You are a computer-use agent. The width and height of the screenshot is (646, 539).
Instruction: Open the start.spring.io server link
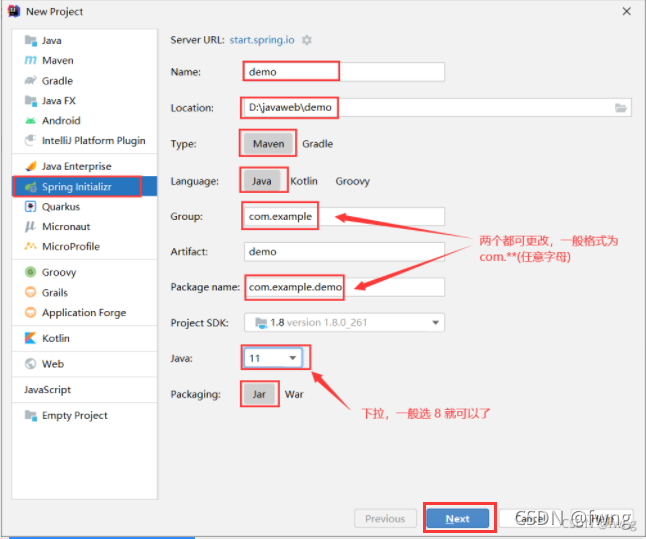(262, 40)
